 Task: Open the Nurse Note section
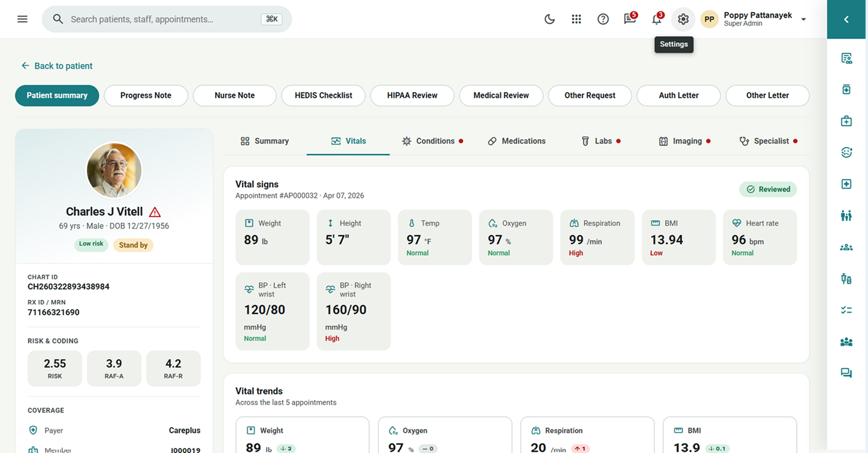point(235,95)
